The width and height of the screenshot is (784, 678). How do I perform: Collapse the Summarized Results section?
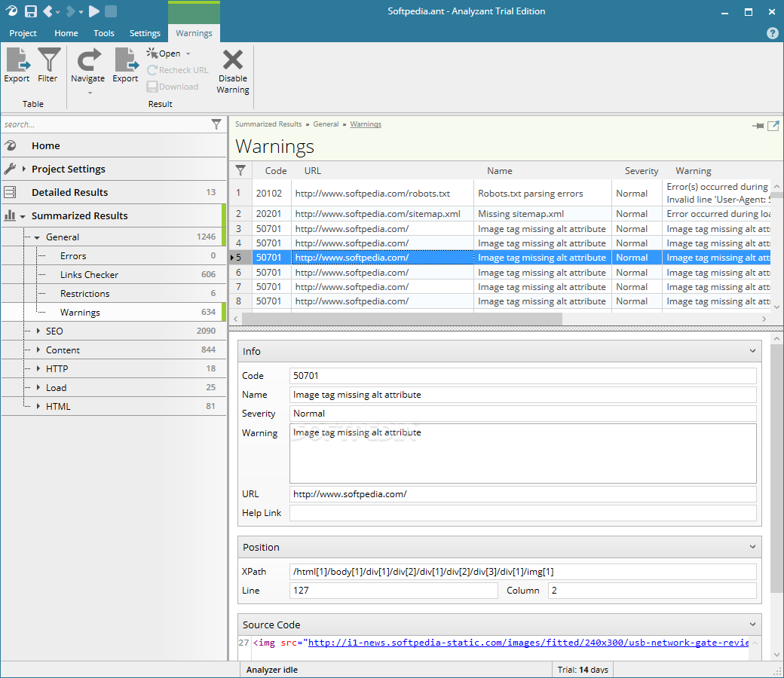(x=23, y=216)
